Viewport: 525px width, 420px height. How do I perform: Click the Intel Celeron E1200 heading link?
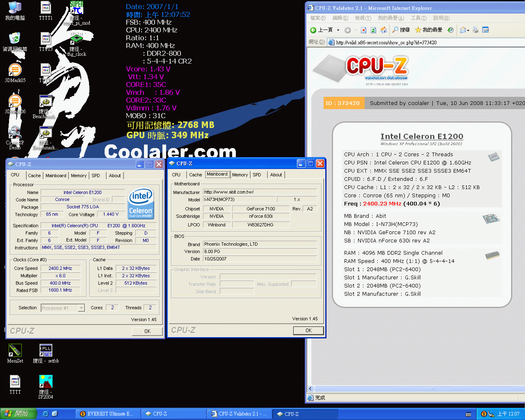click(422, 136)
